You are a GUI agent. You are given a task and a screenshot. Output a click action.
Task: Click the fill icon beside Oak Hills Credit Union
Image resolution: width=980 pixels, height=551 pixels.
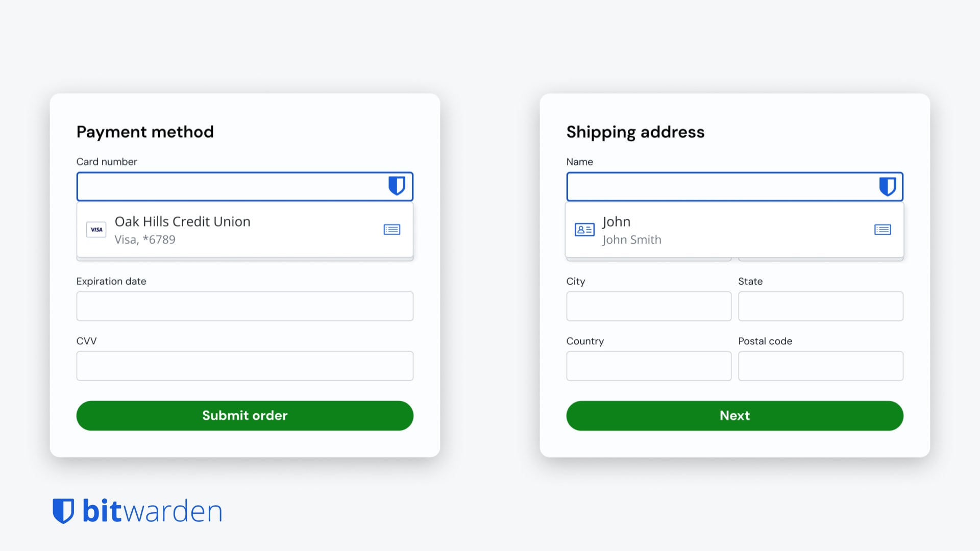pyautogui.click(x=391, y=230)
